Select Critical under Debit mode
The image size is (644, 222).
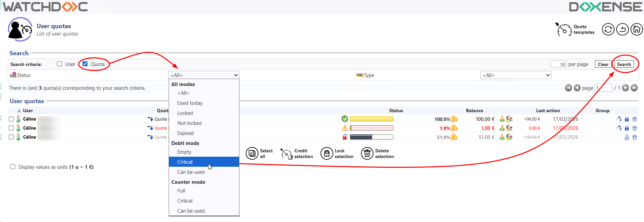185,162
